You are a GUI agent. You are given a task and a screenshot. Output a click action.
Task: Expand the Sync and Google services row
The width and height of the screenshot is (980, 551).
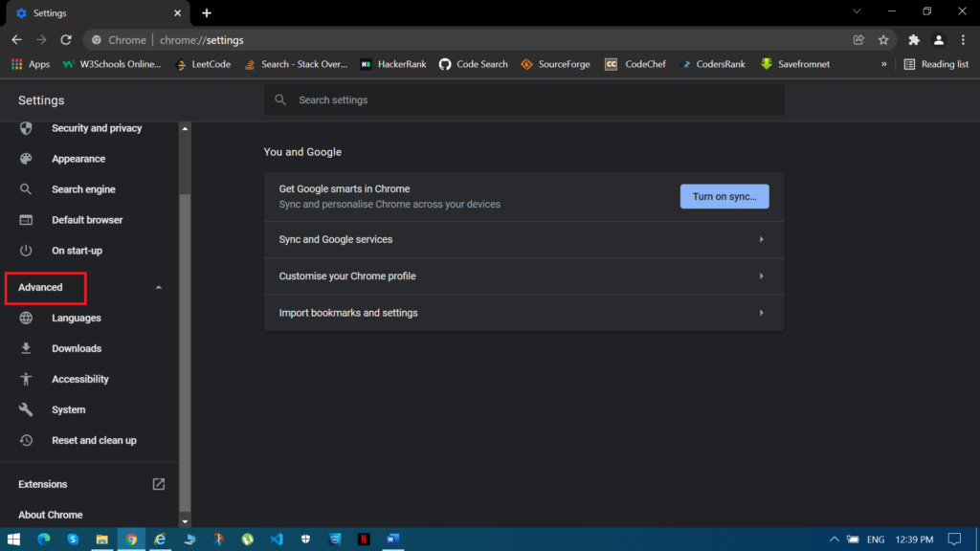click(x=523, y=239)
